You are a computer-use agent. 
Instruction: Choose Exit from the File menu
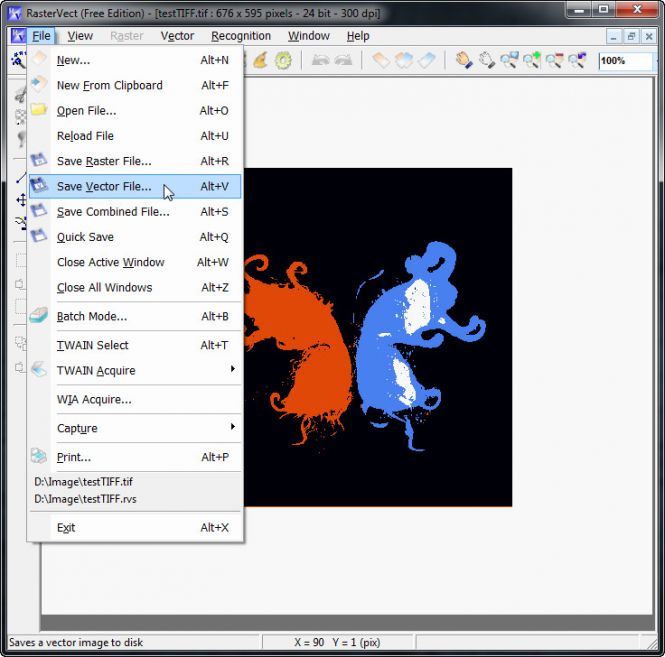coord(66,528)
